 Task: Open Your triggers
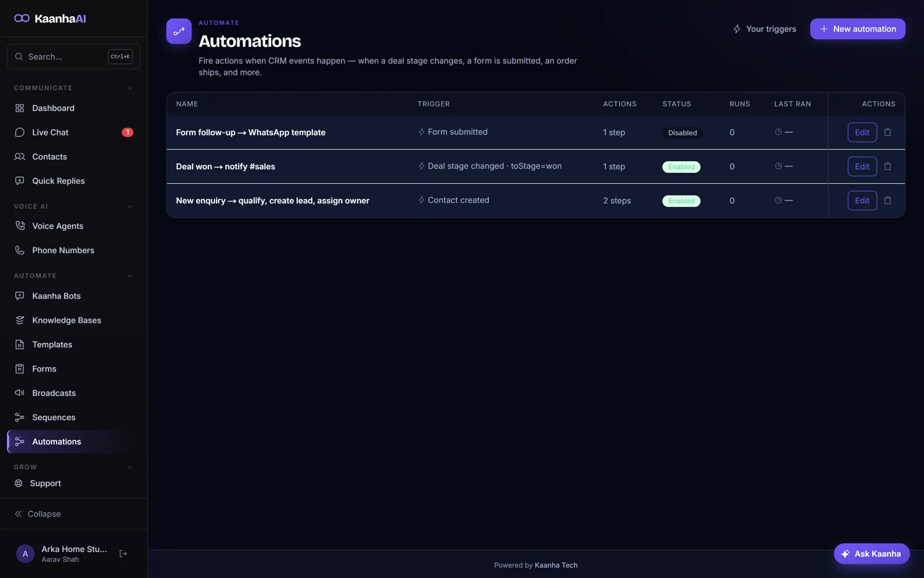[765, 29]
